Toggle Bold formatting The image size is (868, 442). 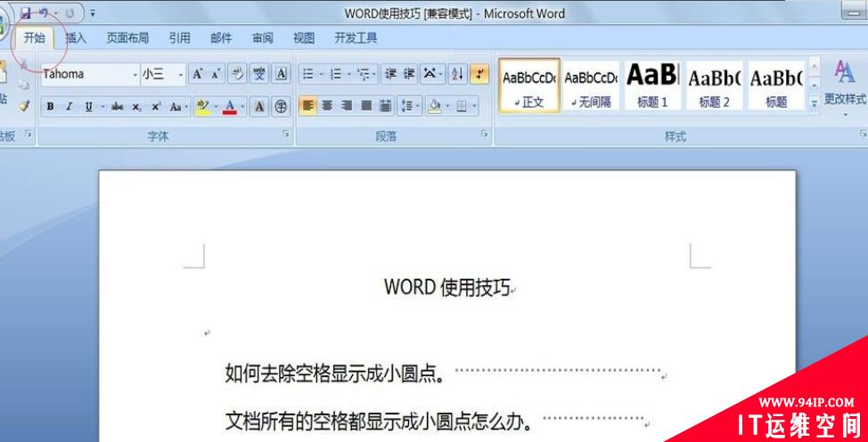point(51,106)
